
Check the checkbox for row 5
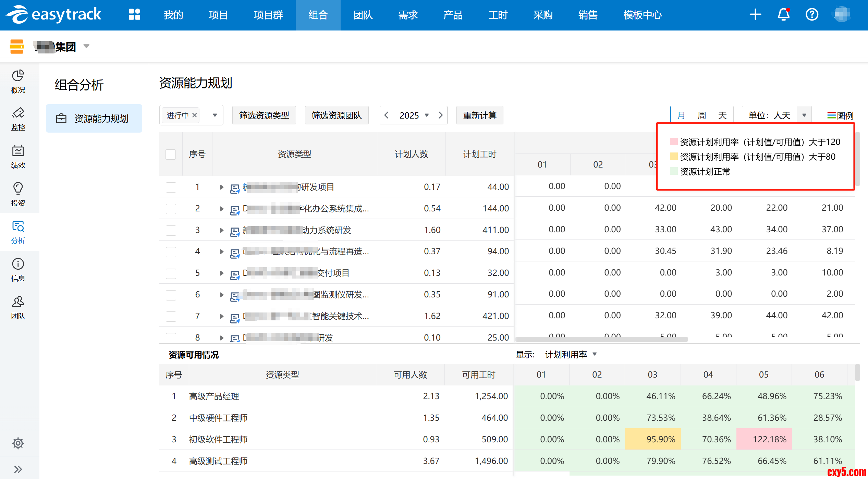pos(171,273)
